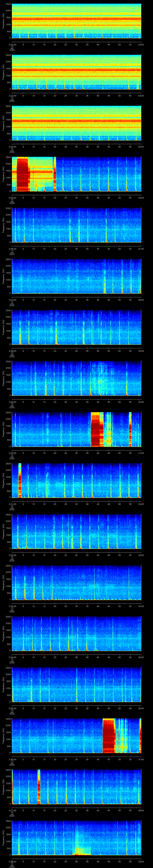Screen dimensions: 153x868
Task: Choose the spectrogram panel starting at 3:29:00
Action: pyautogui.click(x=77, y=378)
